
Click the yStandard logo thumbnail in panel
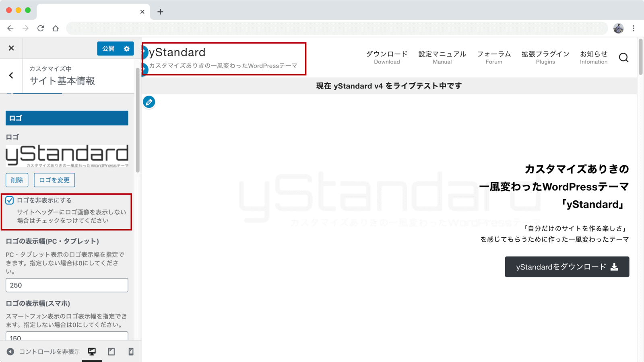67,156
